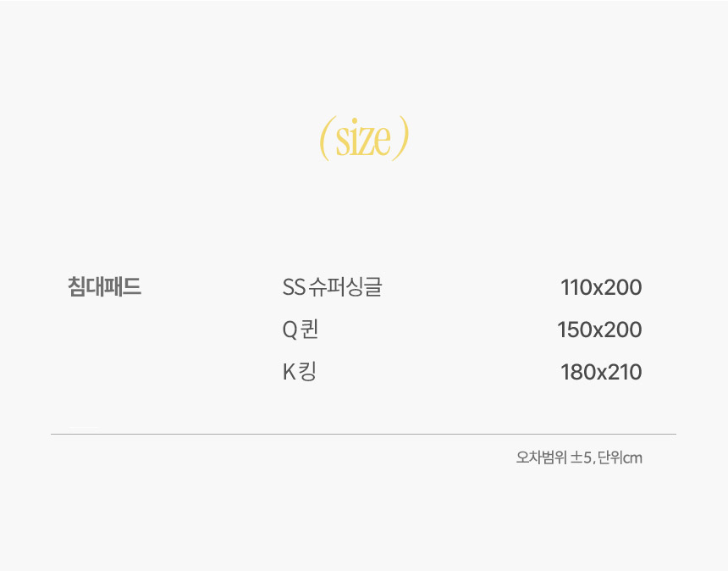Click the "Q" size abbreviation
The width and height of the screenshot is (728, 571).
(x=290, y=330)
